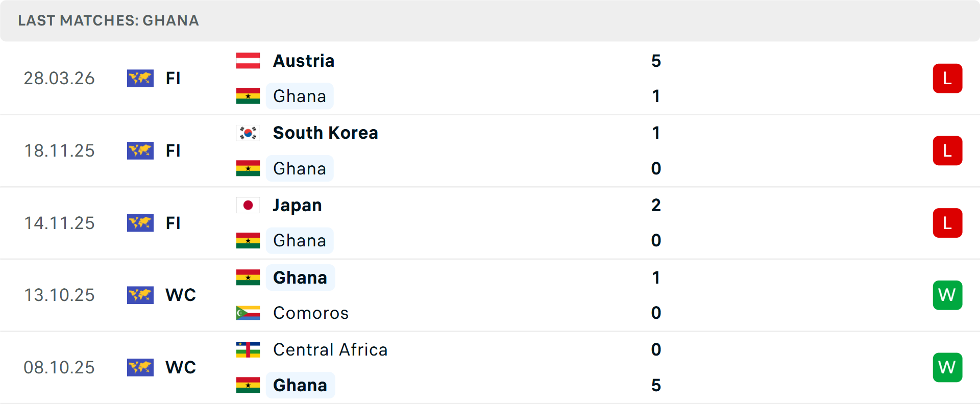Click the world map icon beside FI on 28.03.26
Screen dimensions: 980x404
140,78
